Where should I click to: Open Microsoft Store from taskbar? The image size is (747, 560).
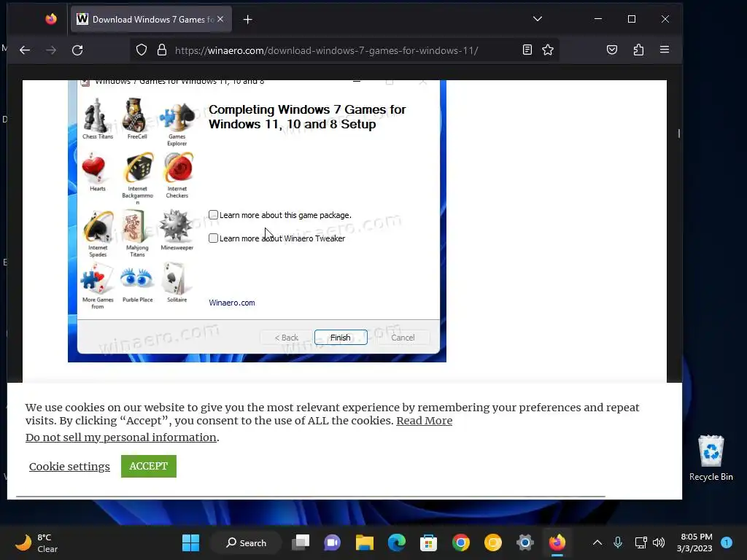(428, 542)
